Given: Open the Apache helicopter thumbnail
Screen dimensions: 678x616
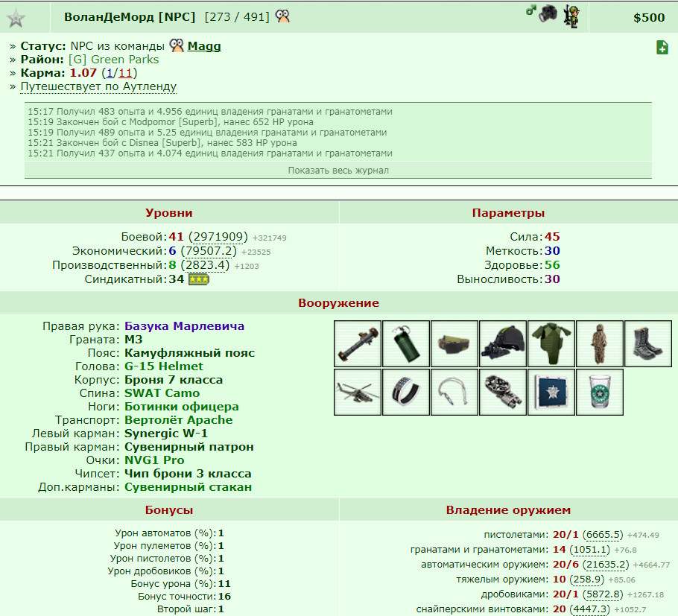Looking at the screenshot, I should 358,392.
